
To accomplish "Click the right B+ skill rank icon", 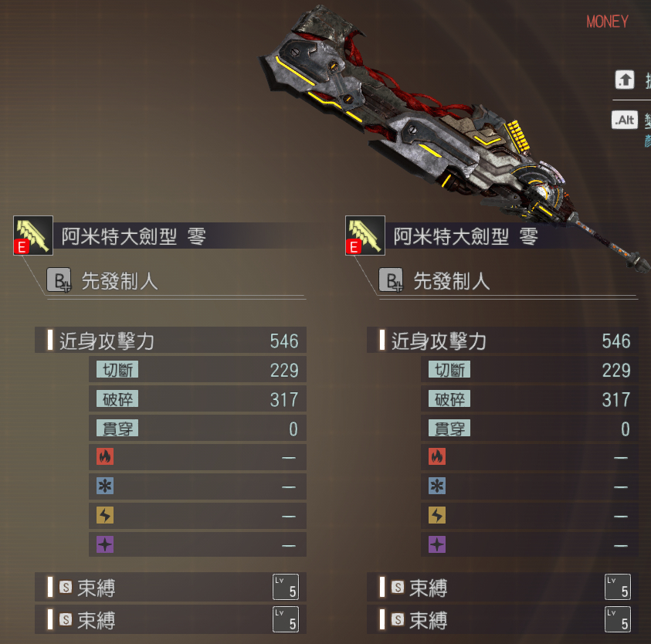I will coord(391,280).
